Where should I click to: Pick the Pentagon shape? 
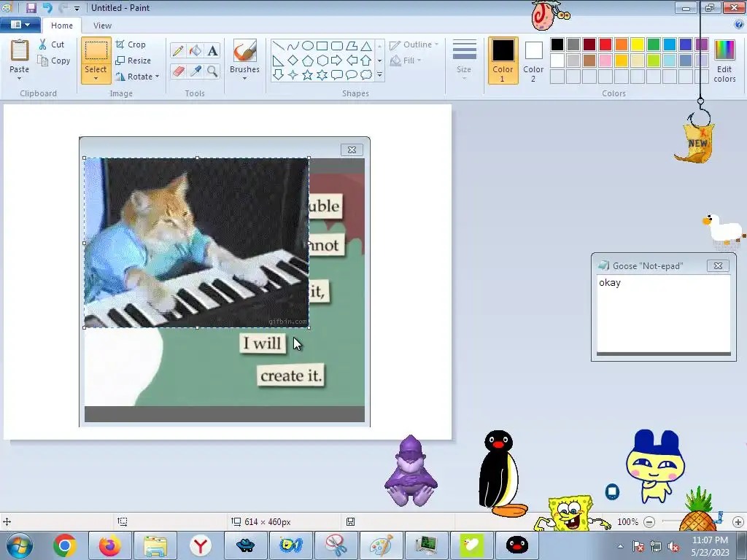tap(308, 61)
